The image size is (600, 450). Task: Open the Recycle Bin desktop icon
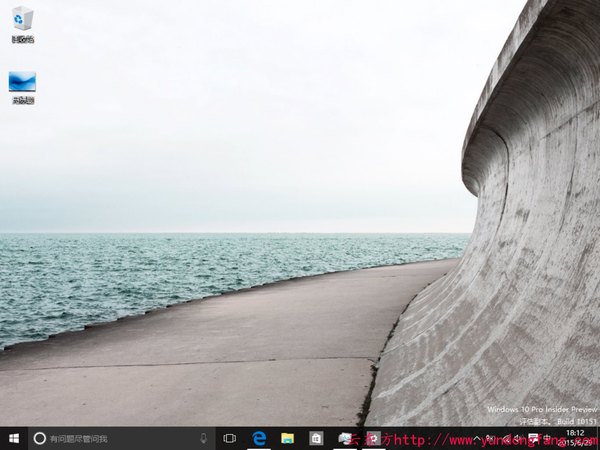click(x=23, y=24)
